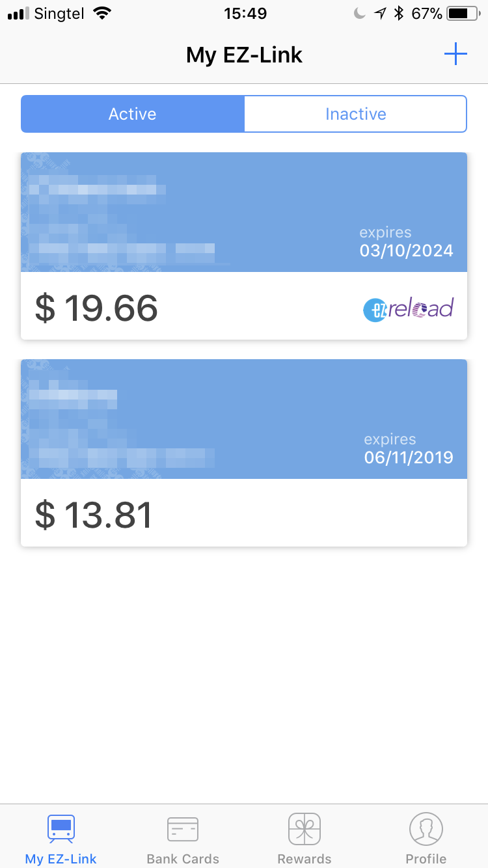The image size is (488, 868).
Task: Open the Rewards gift icon
Action: 305,829
